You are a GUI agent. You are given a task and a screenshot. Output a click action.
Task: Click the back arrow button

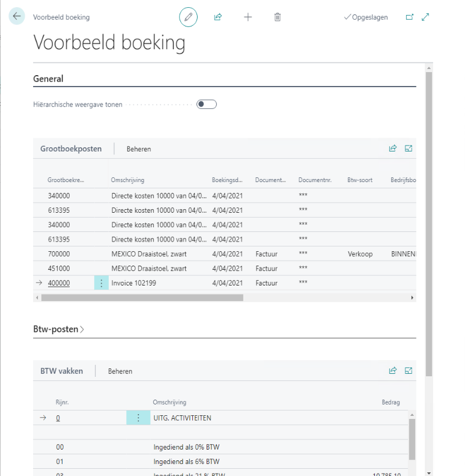point(17,17)
